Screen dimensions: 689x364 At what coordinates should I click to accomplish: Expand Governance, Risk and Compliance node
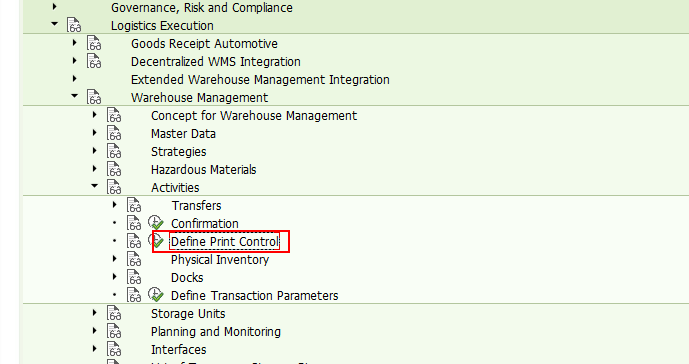pyautogui.click(x=54, y=7)
